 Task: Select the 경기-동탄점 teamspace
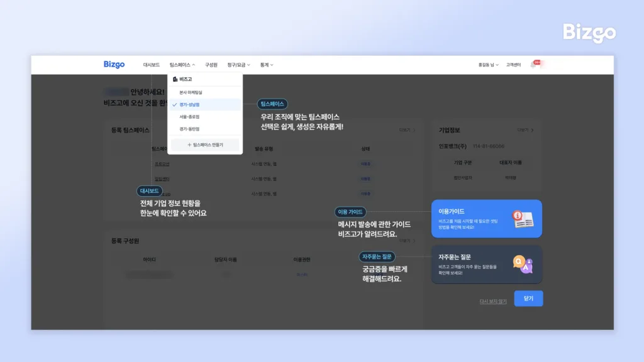[x=205, y=129]
